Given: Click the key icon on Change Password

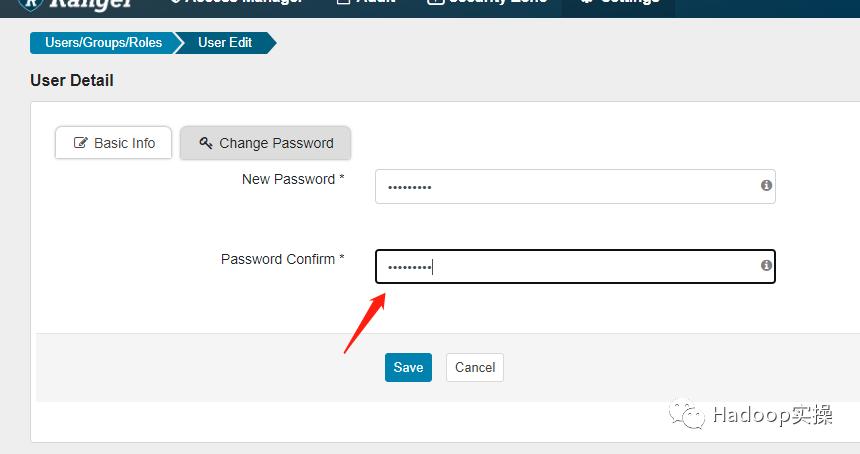Looking at the screenshot, I should [206, 143].
